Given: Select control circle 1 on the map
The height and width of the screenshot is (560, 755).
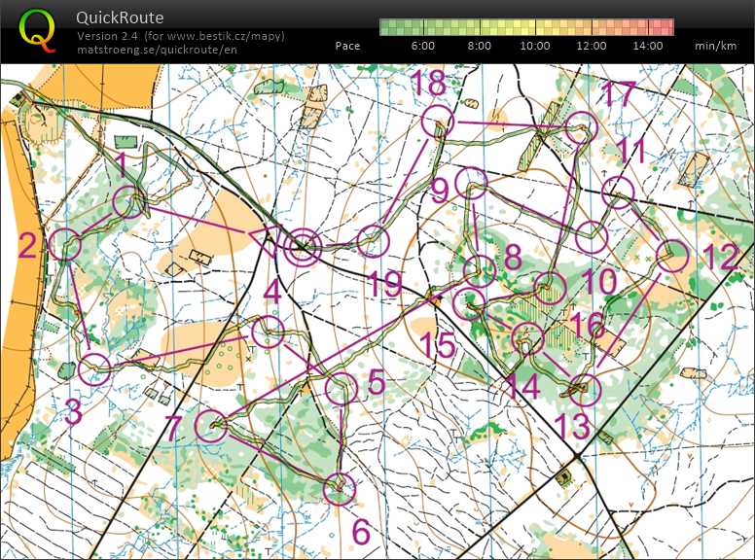Looking at the screenshot, I should [129, 202].
